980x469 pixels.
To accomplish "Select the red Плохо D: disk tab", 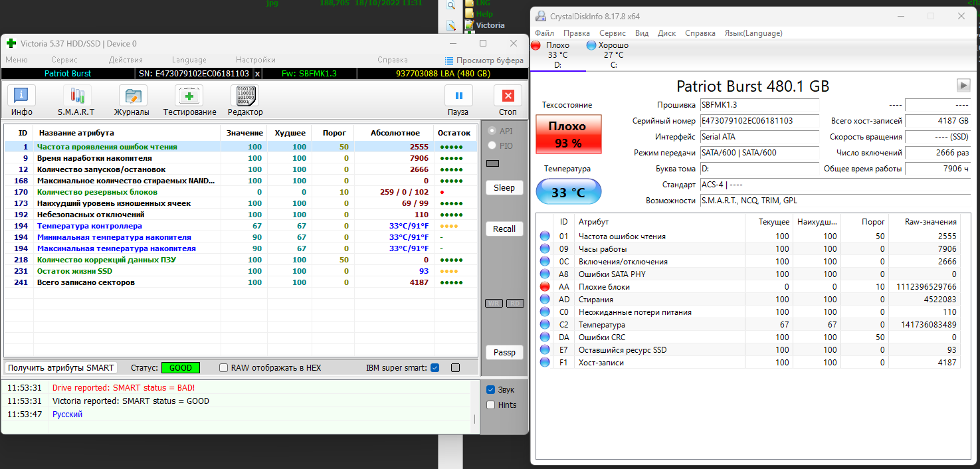I will [557, 54].
